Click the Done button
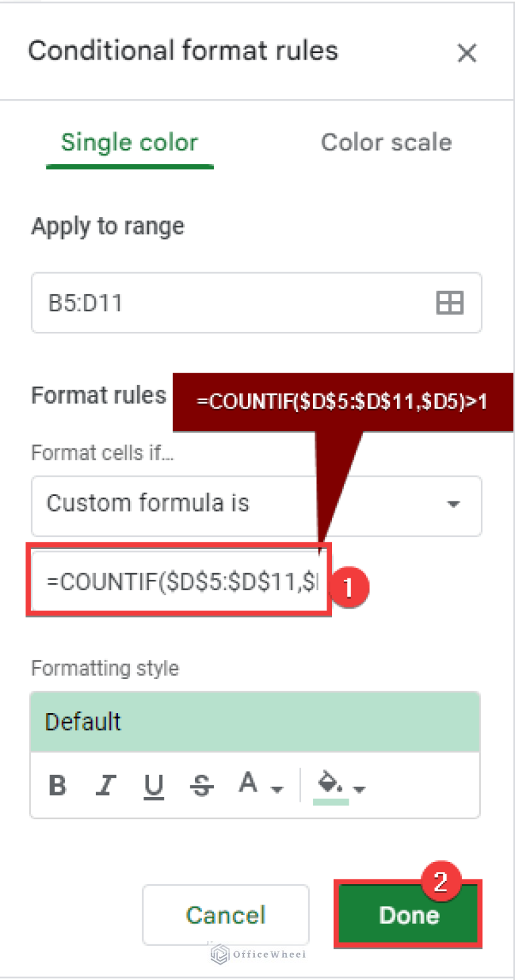Viewport: 515px width, 980px height. click(x=408, y=914)
